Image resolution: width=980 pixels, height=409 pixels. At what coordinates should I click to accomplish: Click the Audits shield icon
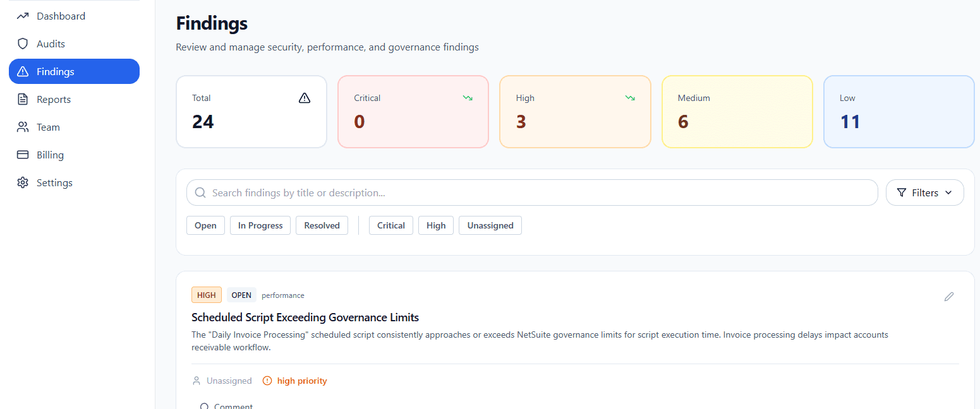pos(23,44)
